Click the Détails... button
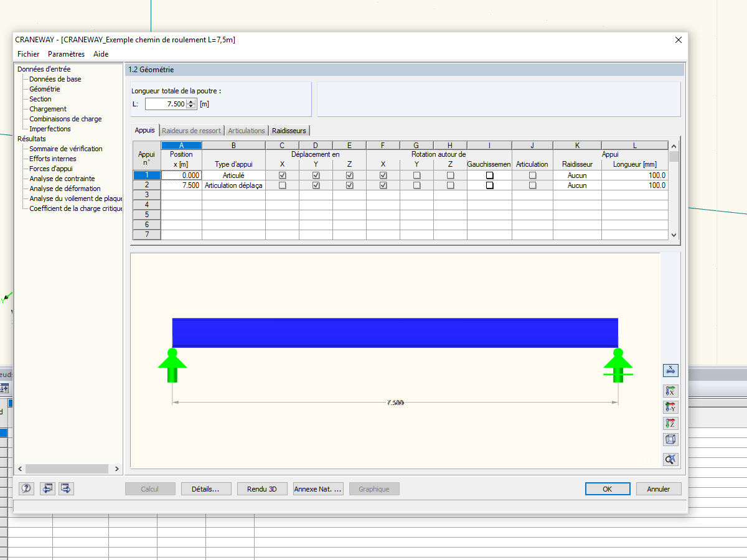Viewport: 747px width, 560px height. coord(206,489)
